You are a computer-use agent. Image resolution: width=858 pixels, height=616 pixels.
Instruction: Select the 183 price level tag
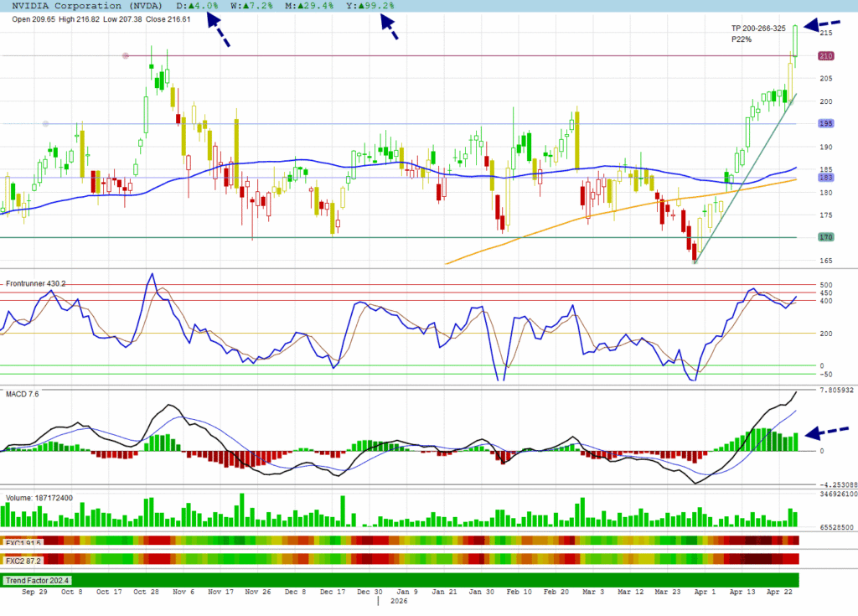point(825,178)
